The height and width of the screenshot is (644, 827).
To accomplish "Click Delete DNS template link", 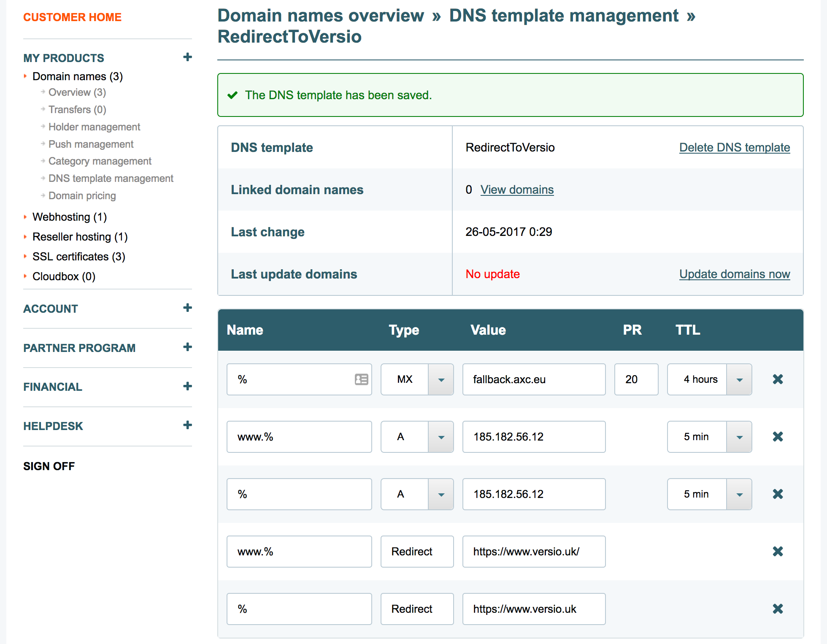I will click(734, 147).
